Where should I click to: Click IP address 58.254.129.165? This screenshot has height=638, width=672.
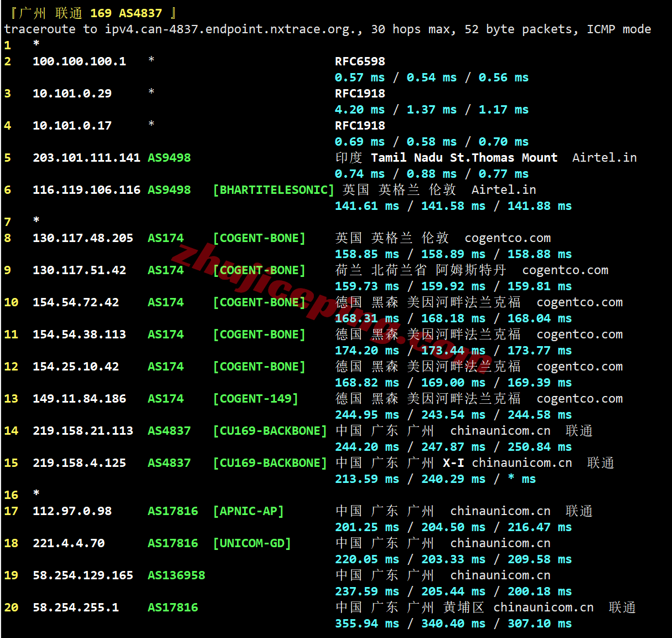click(83, 575)
